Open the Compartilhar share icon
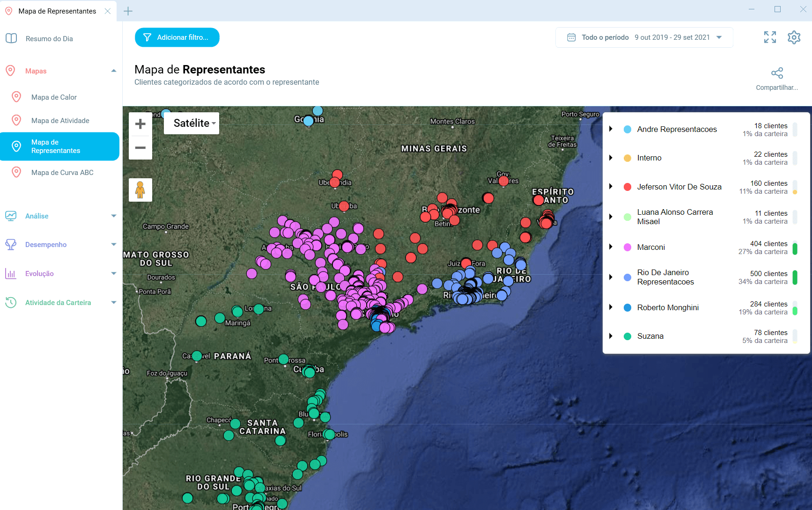The height and width of the screenshot is (510, 812). 777,73
